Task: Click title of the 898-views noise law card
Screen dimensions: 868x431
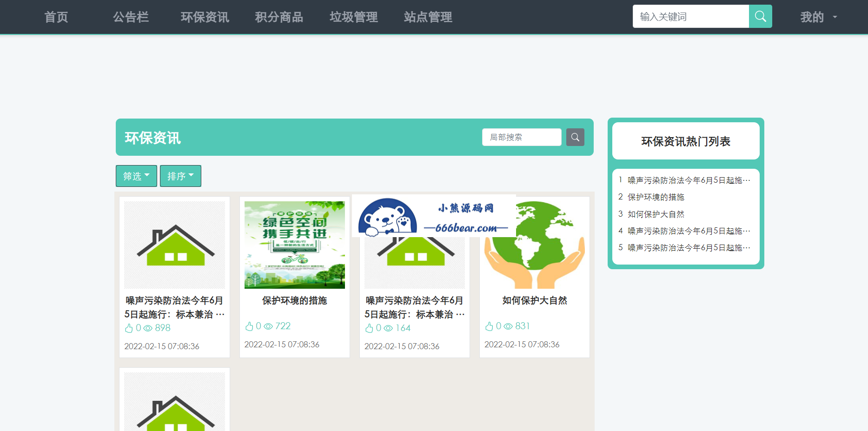Action: [x=174, y=308]
